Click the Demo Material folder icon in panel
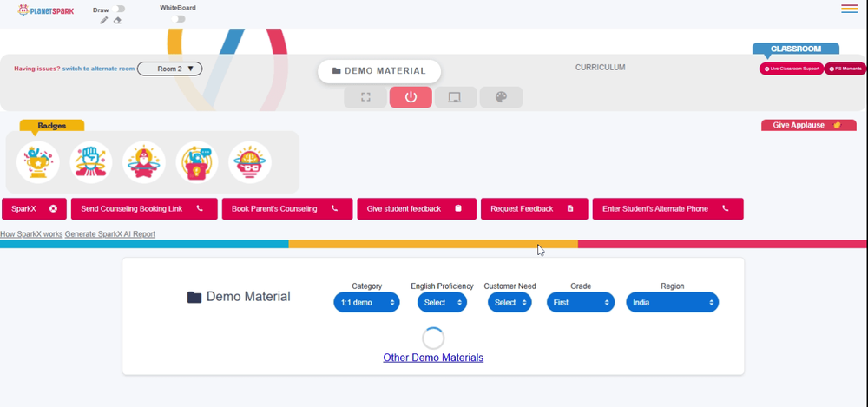868x407 pixels. (194, 298)
